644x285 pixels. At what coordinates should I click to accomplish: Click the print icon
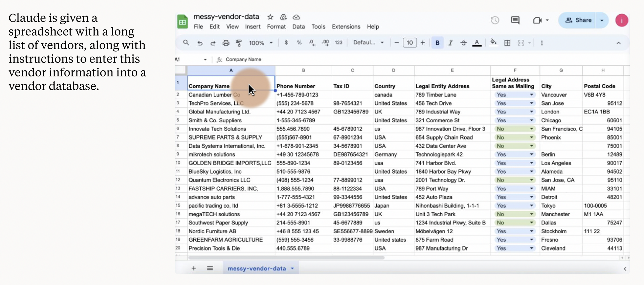coord(226,43)
